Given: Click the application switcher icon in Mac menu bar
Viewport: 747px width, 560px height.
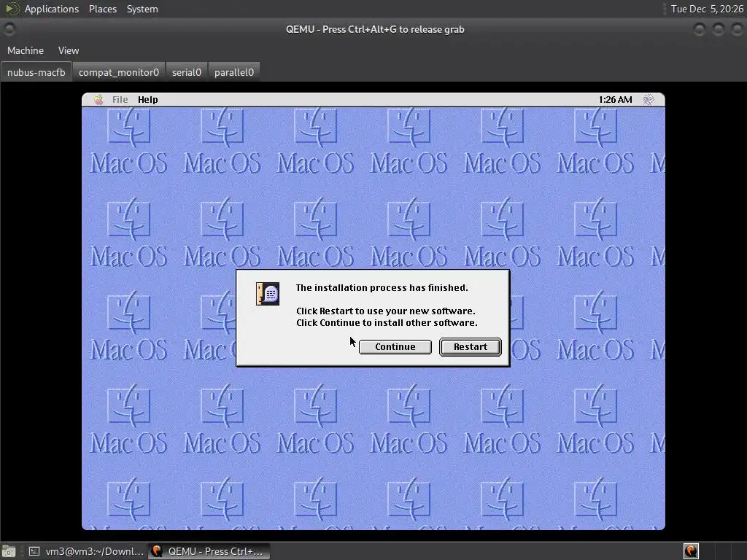Looking at the screenshot, I should 649,99.
